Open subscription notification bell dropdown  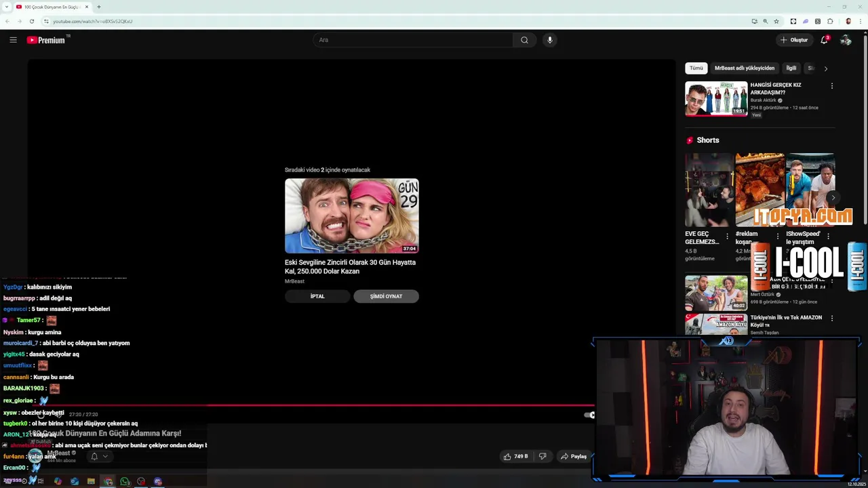click(98, 456)
